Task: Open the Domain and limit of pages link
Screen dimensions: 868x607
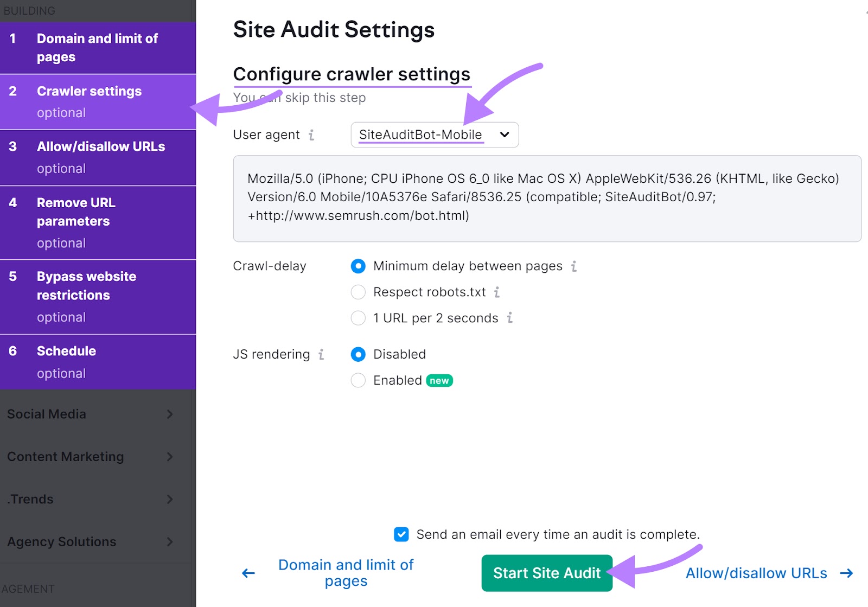Action: pos(346,573)
